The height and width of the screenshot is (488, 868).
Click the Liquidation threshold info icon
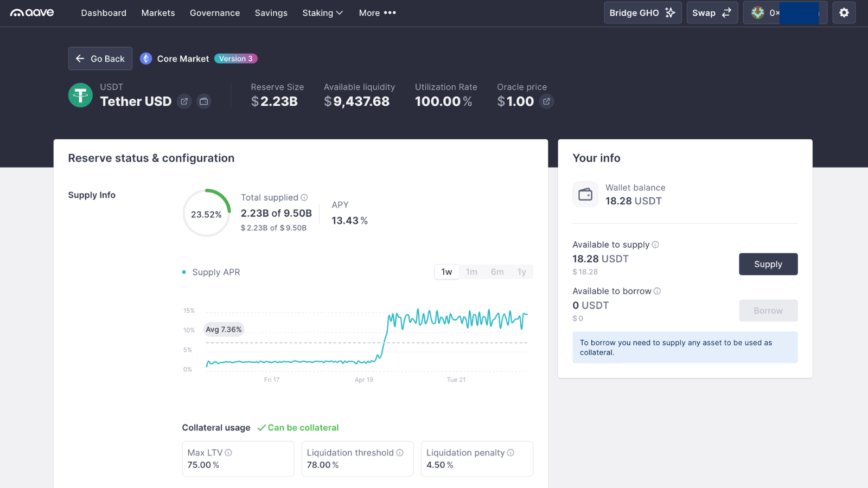[399, 452]
